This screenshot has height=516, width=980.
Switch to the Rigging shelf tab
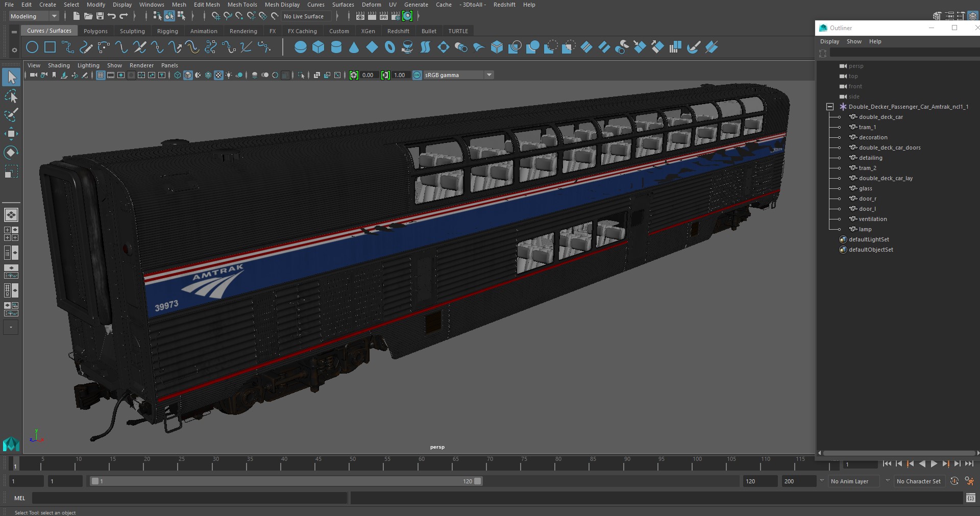(167, 31)
